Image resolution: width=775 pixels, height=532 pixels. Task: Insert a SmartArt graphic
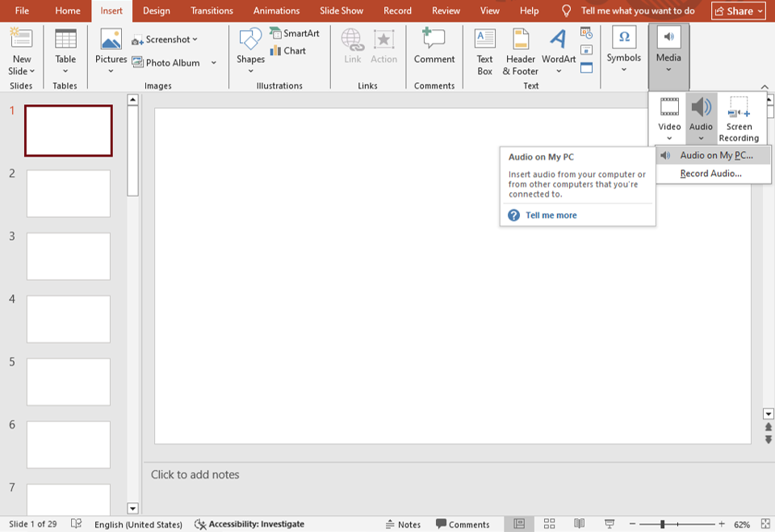point(295,33)
